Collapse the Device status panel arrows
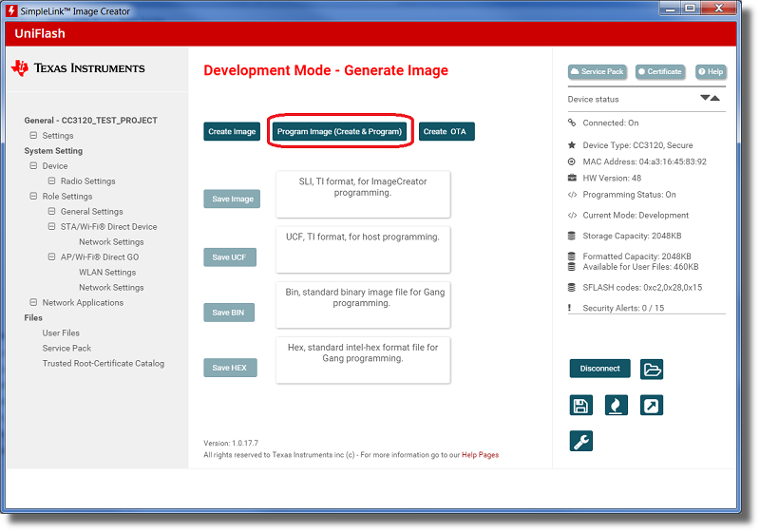The width and height of the screenshot is (760, 532). click(x=710, y=98)
